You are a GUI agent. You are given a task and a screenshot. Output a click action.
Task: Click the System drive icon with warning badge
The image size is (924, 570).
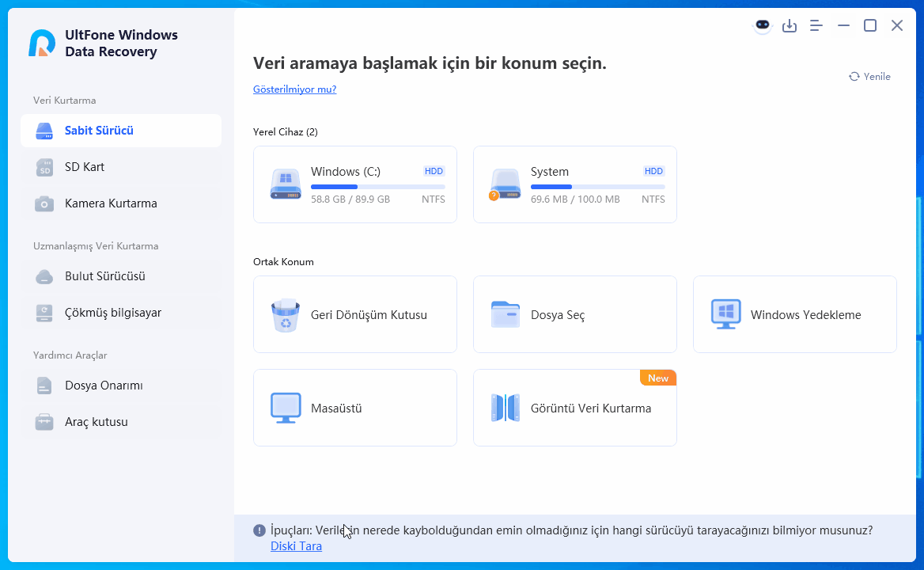point(504,184)
